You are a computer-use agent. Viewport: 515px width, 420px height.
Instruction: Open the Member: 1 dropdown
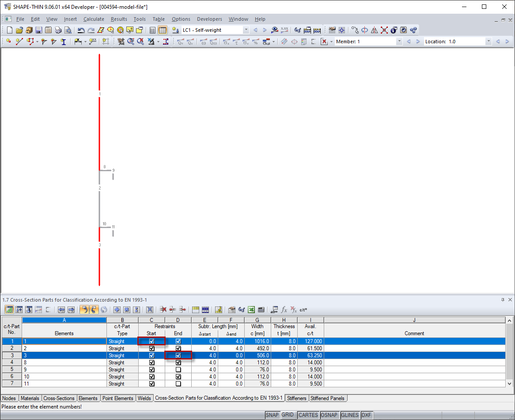pyautogui.click(x=399, y=42)
